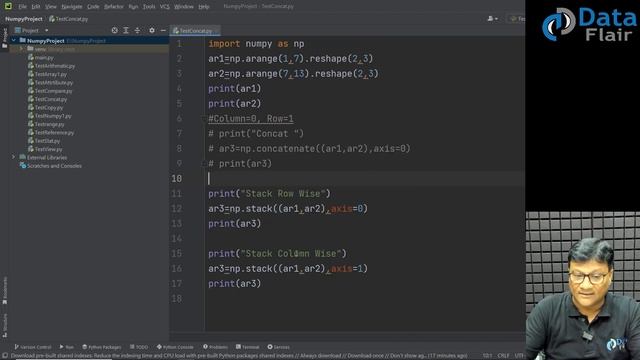Open Terminal tool window
The image size is (640, 360).
pyautogui.click(x=247, y=347)
